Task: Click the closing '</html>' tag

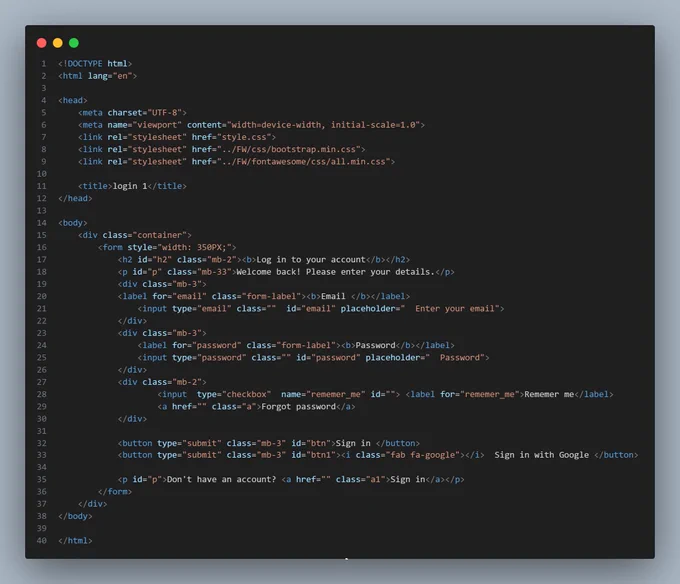Action: 75,541
